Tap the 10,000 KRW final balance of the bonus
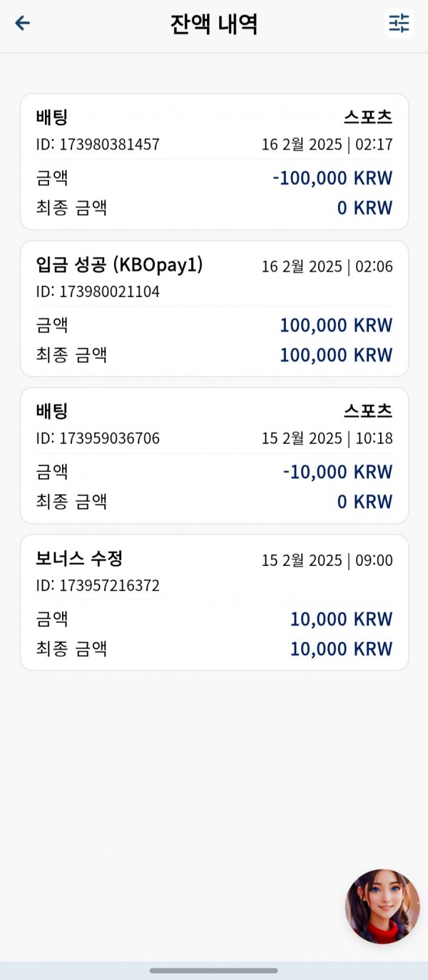The height and width of the screenshot is (980, 428). (x=341, y=649)
